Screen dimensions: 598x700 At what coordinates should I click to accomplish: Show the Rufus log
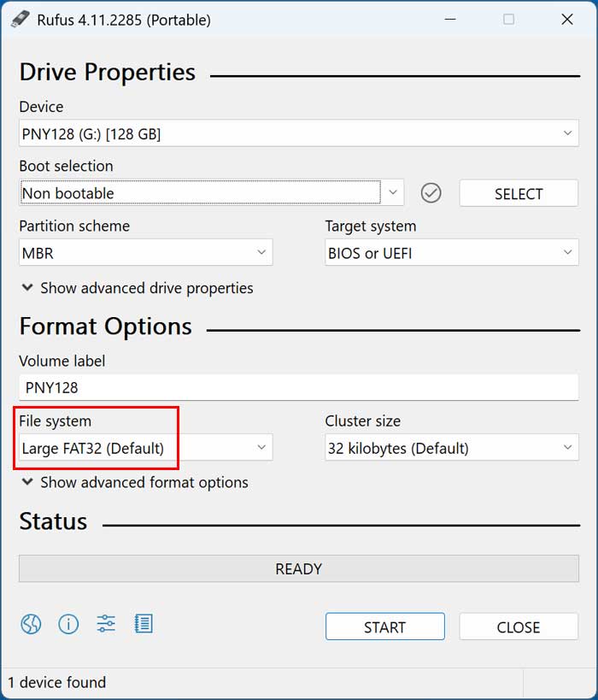tap(144, 624)
